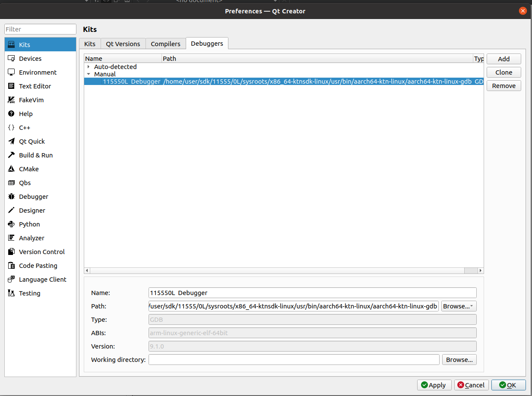
Task: Select the Kits category icon in sidebar
Action: point(11,45)
